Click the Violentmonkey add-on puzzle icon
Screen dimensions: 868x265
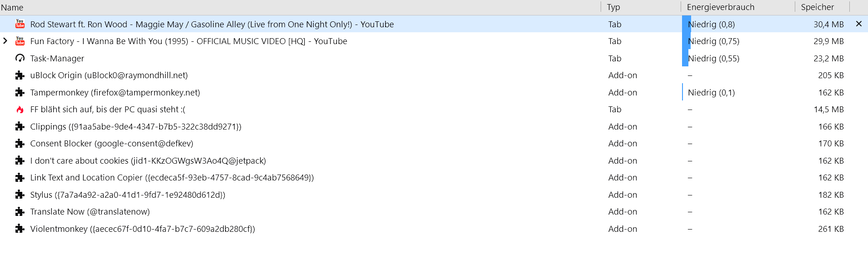pos(20,229)
